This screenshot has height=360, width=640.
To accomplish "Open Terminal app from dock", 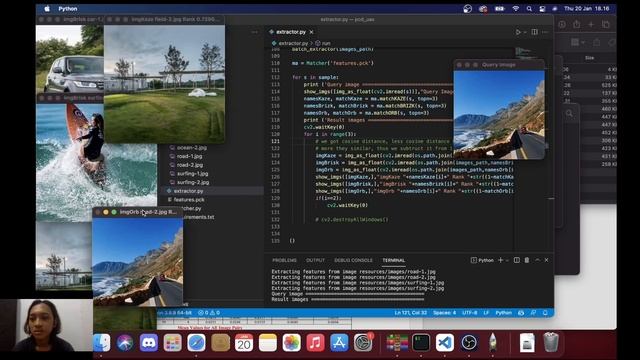I will 421,342.
